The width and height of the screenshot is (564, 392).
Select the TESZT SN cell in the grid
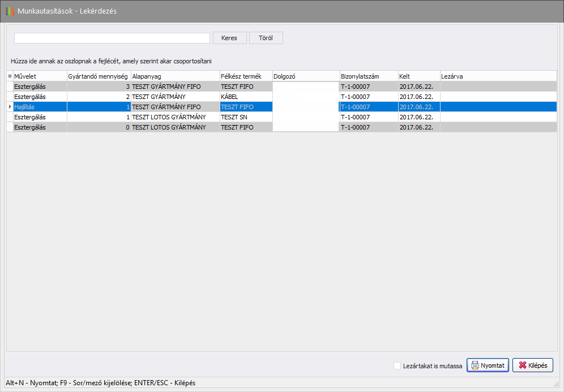[245, 117]
